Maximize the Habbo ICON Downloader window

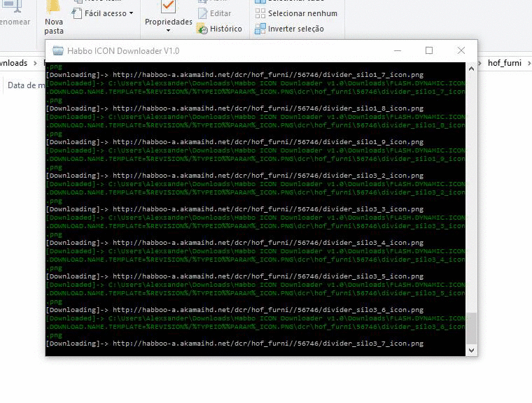click(429, 50)
